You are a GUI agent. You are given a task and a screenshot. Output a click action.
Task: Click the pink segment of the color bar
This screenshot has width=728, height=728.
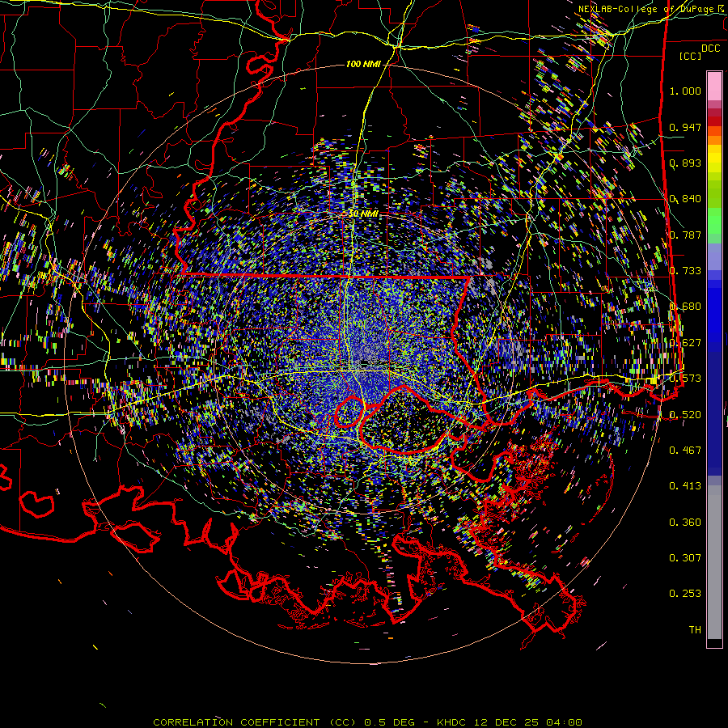714,87
